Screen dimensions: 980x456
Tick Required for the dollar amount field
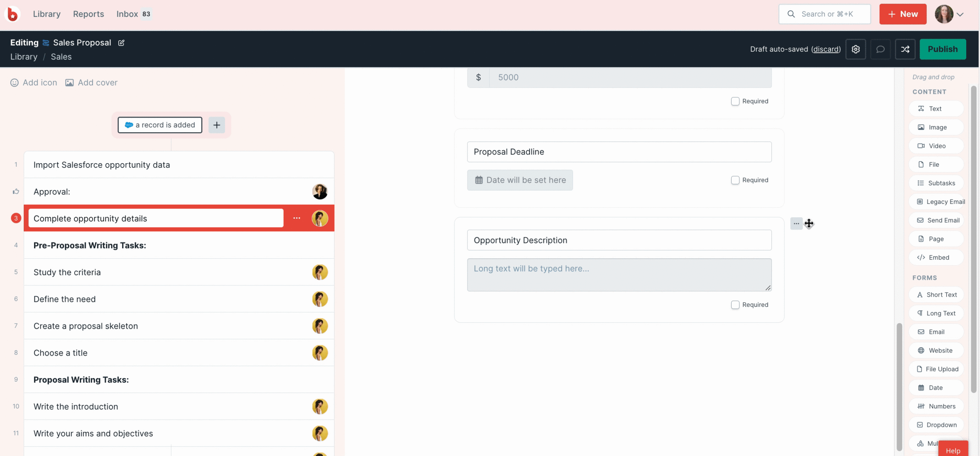click(735, 101)
